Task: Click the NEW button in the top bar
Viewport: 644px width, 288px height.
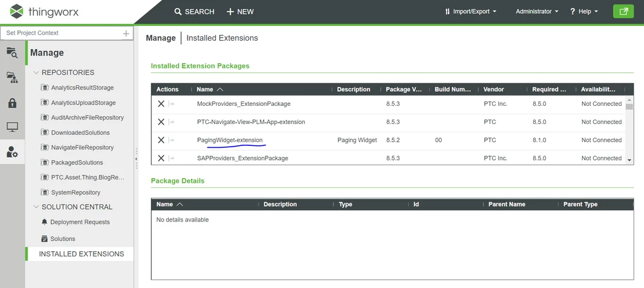Action: point(240,12)
